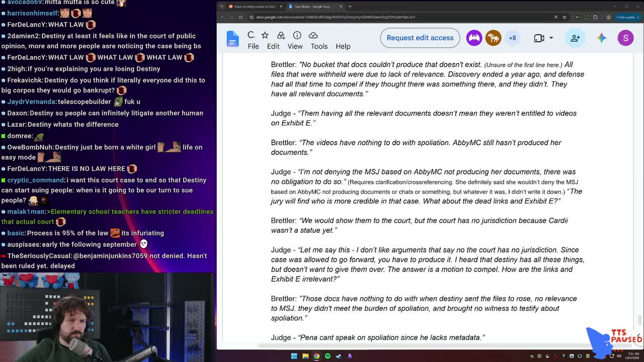Show the document info details icon
This screenshot has width=644, height=362.
(297, 35)
